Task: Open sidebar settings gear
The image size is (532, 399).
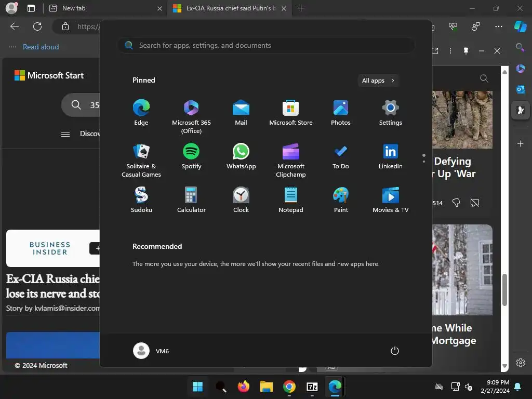Action: point(521,362)
